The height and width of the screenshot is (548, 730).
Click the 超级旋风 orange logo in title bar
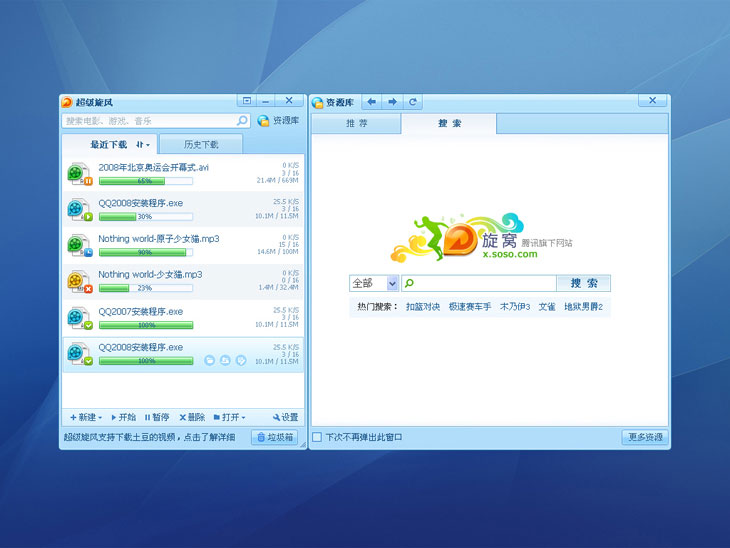(x=67, y=102)
